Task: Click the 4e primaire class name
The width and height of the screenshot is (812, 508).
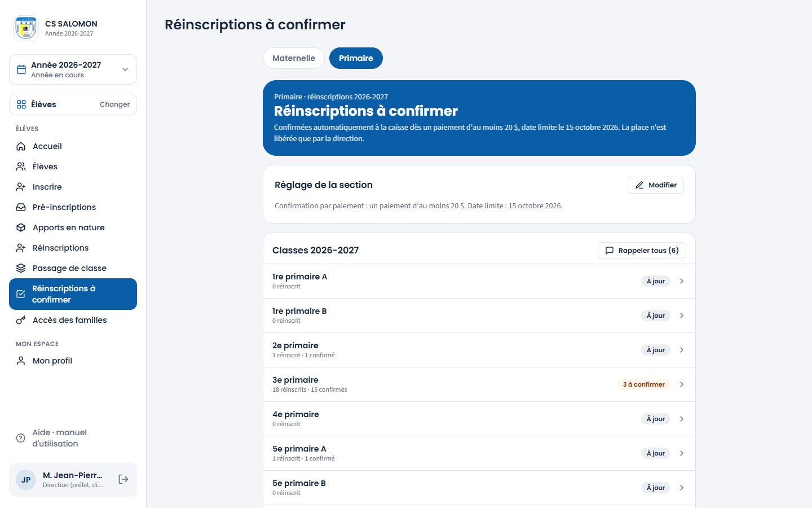Action: pyautogui.click(x=295, y=414)
